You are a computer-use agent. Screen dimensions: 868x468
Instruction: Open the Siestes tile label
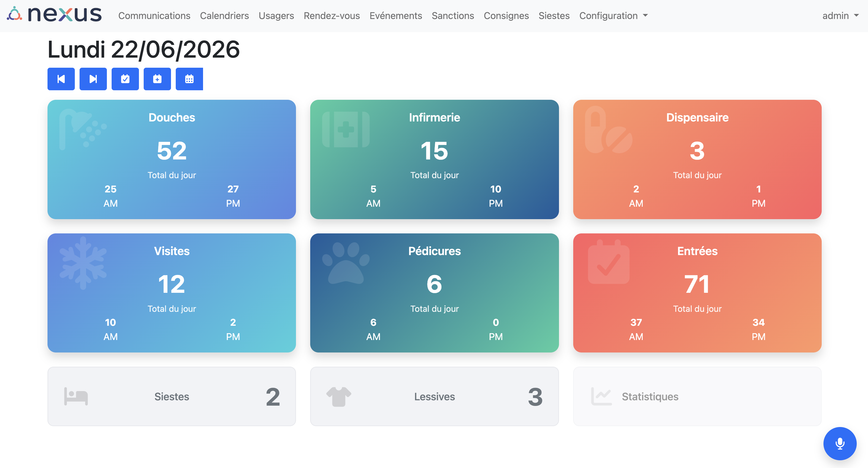172,396
